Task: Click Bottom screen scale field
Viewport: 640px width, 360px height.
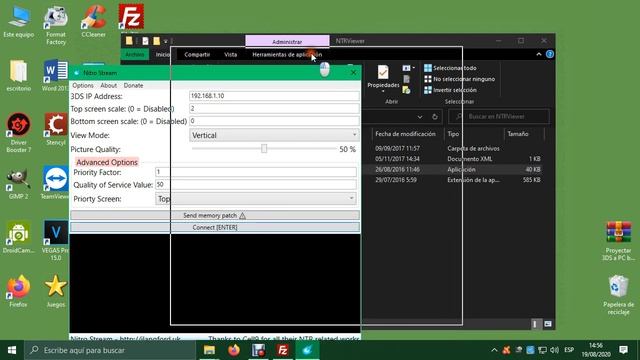Action: pyautogui.click(x=274, y=121)
